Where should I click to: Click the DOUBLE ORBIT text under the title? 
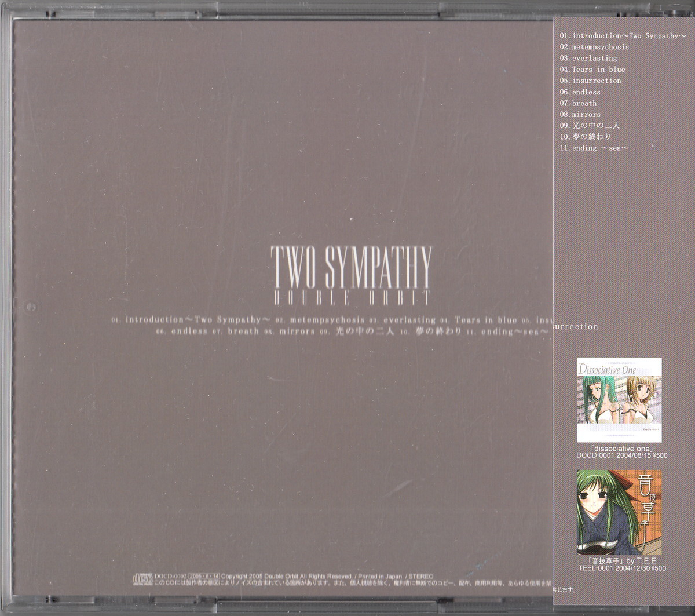[352, 298]
